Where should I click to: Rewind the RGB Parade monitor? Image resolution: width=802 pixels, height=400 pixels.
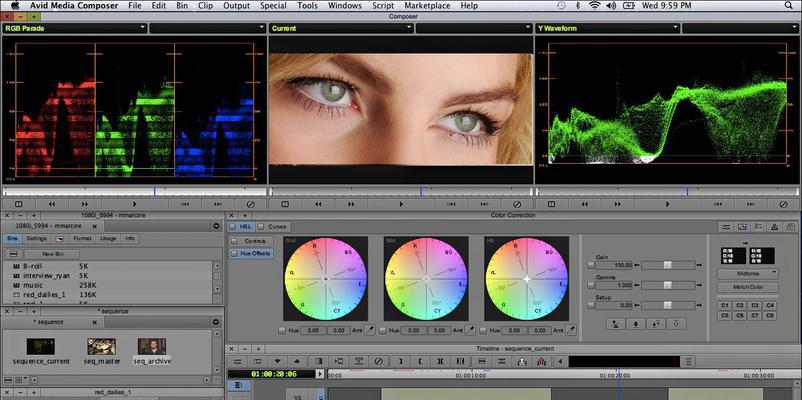tap(52, 204)
